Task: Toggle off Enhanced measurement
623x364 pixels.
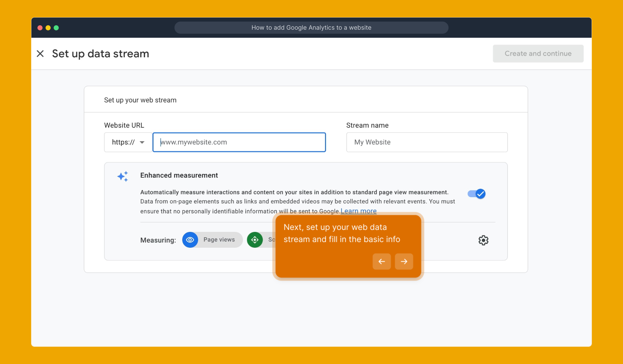Action: coord(476,193)
